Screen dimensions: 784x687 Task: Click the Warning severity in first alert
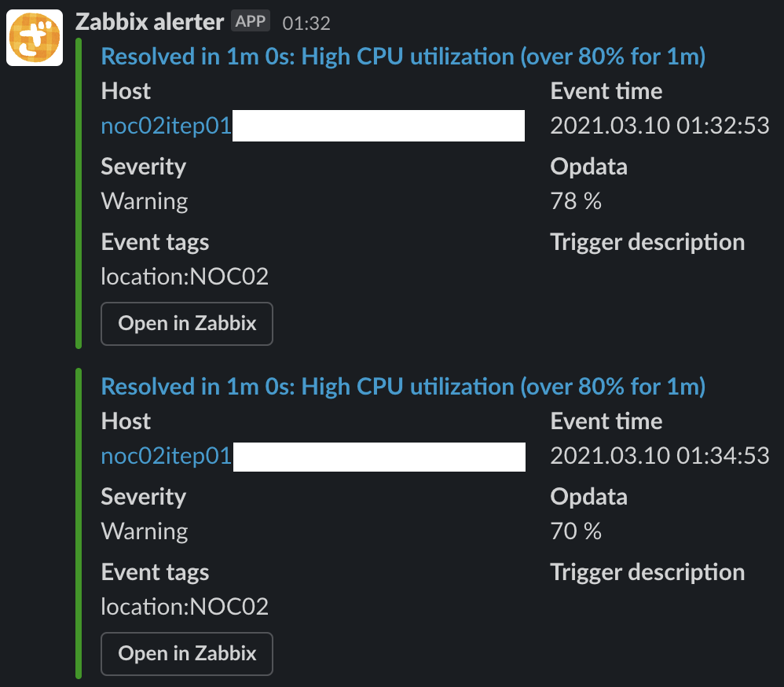pos(145,201)
